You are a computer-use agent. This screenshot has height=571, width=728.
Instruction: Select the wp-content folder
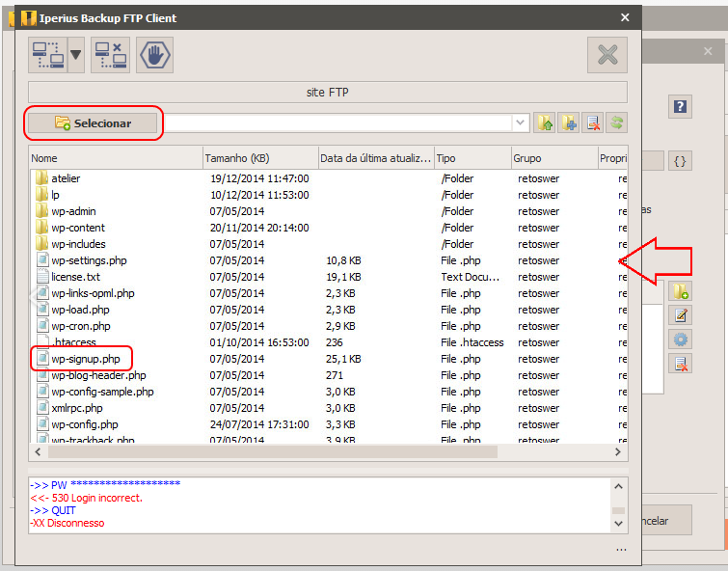pos(78,228)
